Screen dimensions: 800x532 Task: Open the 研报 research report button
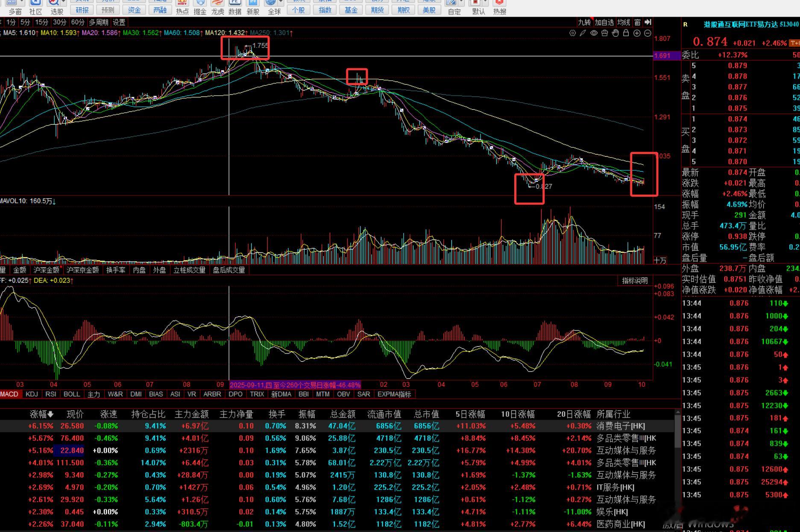point(82,10)
